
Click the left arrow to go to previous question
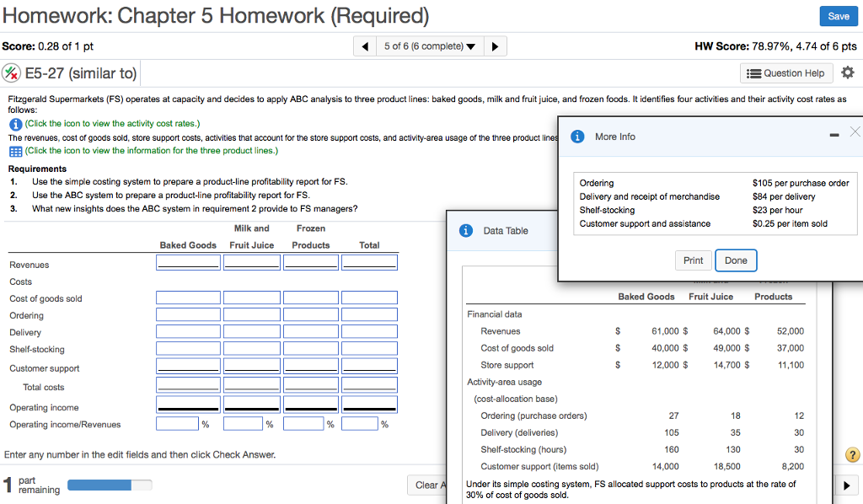[365, 46]
